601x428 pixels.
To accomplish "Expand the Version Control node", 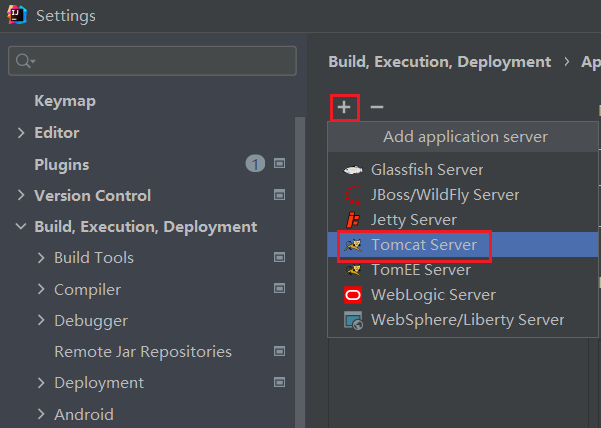I will tap(21, 195).
